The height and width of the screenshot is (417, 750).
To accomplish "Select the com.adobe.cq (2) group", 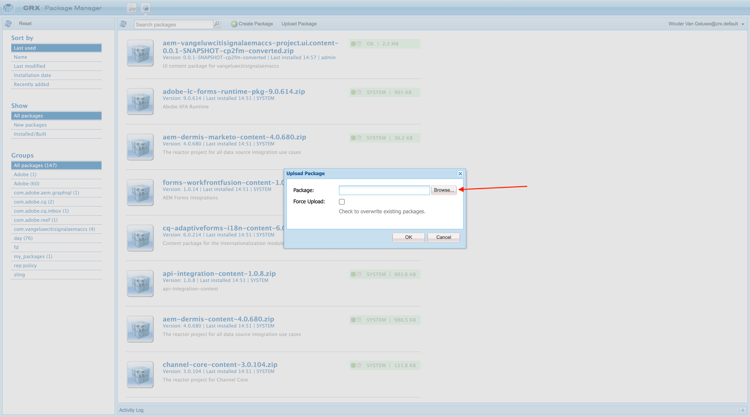I will click(56, 202).
